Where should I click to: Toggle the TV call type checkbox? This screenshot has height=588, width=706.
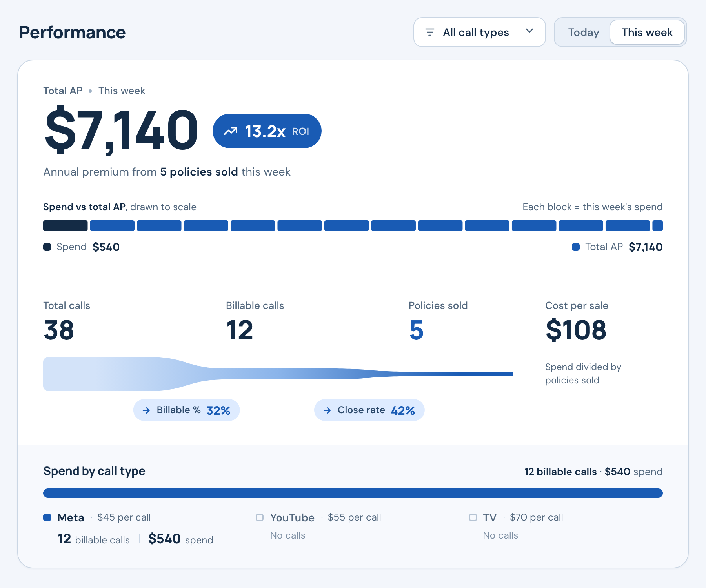coord(473,517)
